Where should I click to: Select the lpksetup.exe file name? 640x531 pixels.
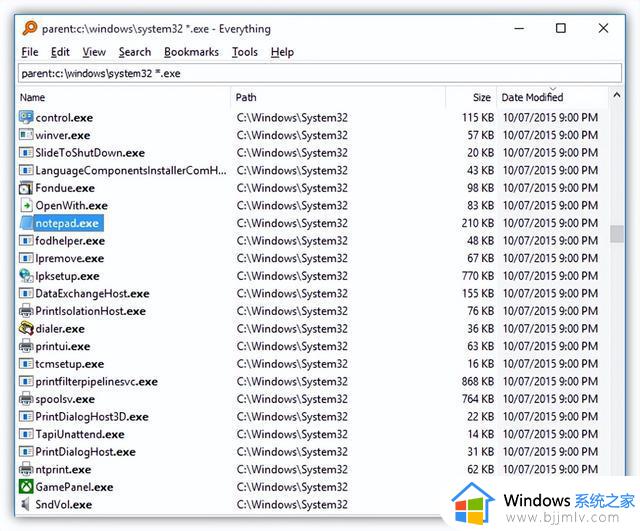coord(67,276)
